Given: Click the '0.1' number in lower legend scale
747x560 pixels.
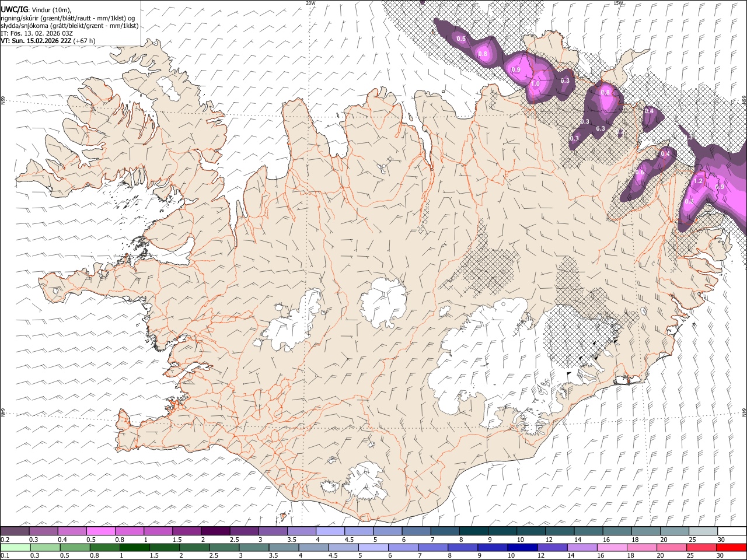Looking at the screenshot, I should tap(5, 556).
